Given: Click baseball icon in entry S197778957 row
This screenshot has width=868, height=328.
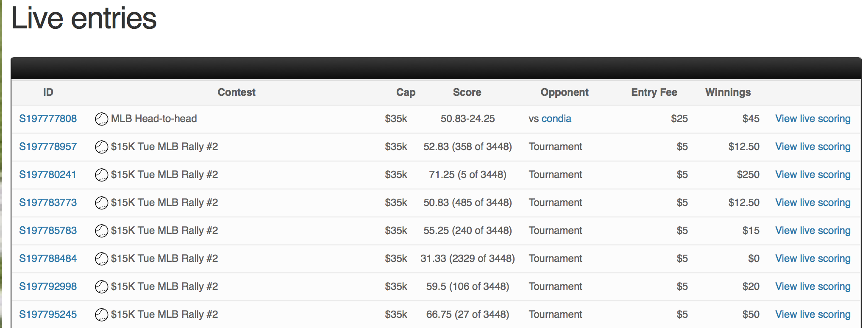Looking at the screenshot, I should [x=101, y=147].
